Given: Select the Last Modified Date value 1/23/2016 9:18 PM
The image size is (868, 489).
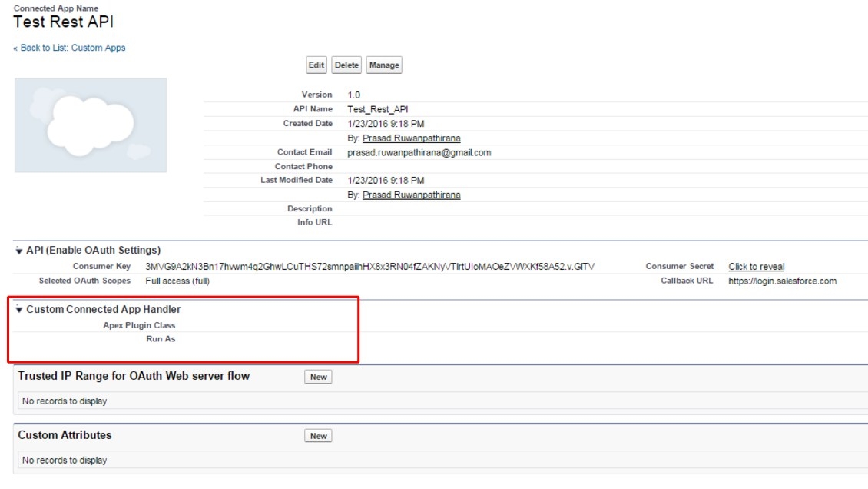Looking at the screenshot, I should click(386, 181).
